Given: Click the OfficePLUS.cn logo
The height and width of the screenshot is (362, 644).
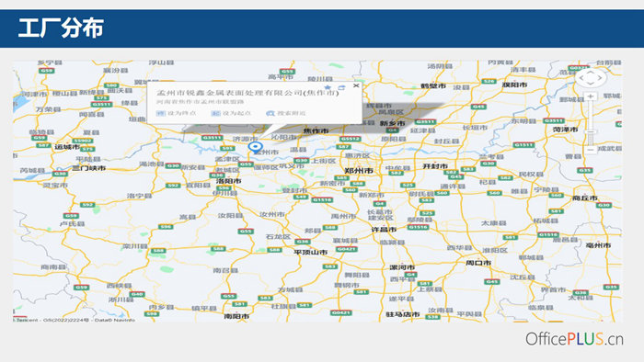Looking at the screenshot, I should click(574, 339).
